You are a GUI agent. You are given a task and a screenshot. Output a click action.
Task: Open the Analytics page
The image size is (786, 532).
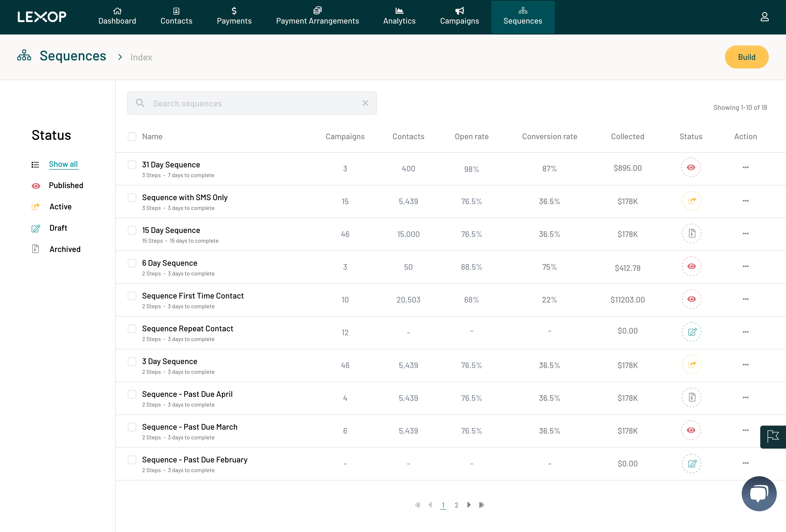coord(399,17)
